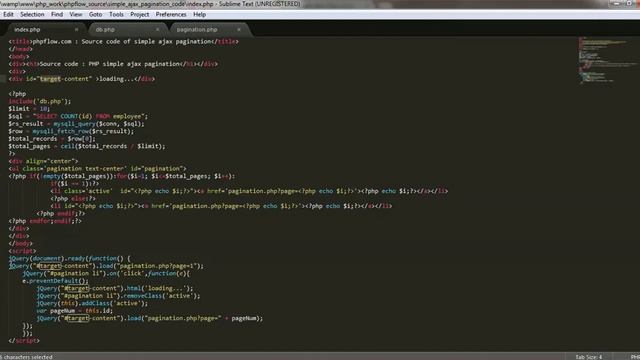Click the closing script tag line

point(24,340)
